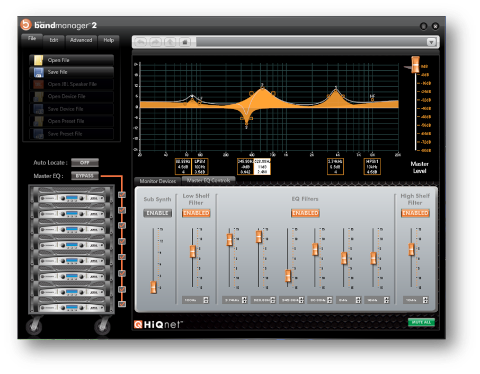Toggle Auto Locate OFF switch

[85, 163]
